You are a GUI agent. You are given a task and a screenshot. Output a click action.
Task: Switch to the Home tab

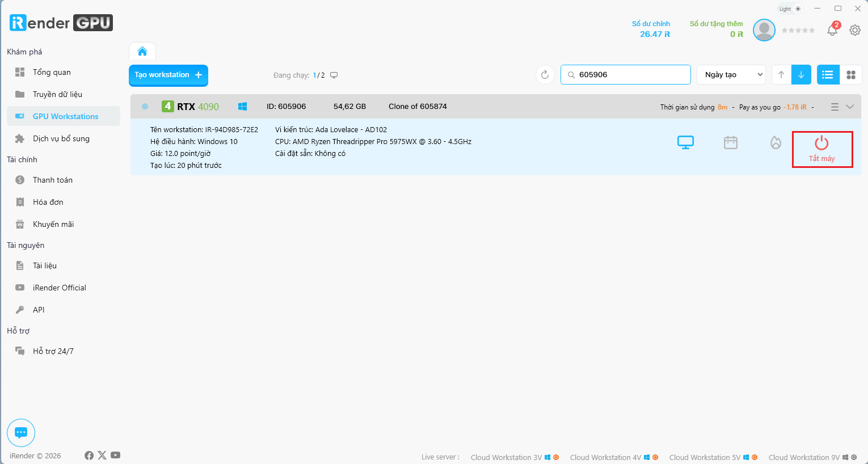(x=142, y=51)
